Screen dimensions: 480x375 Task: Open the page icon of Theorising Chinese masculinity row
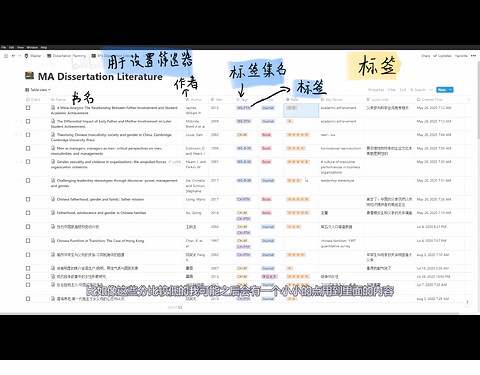(x=53, y=135)
